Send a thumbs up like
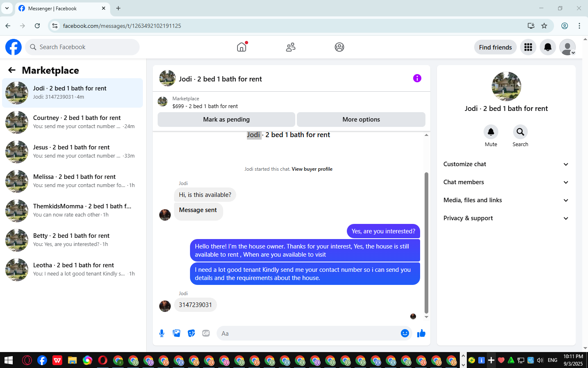Screen dimensions: 588x368 (421, 333)
